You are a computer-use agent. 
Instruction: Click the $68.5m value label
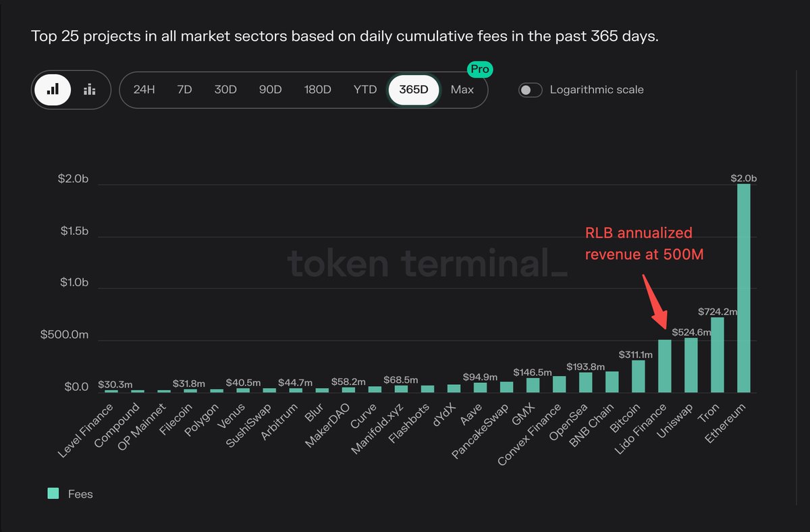401,379
